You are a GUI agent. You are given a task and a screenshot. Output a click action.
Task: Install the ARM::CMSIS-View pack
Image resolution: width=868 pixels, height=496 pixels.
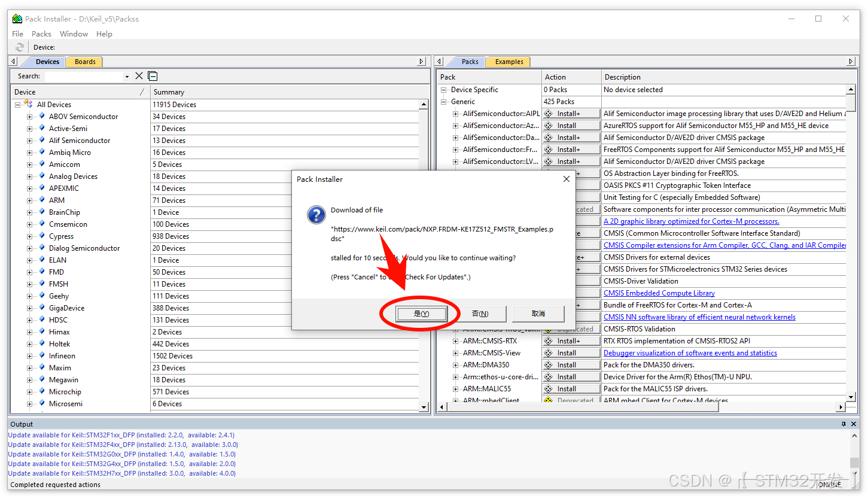[x=571, y=353]
